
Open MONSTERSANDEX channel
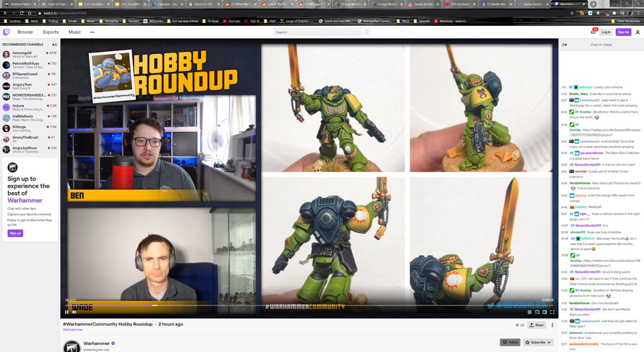tap(30, 96)
